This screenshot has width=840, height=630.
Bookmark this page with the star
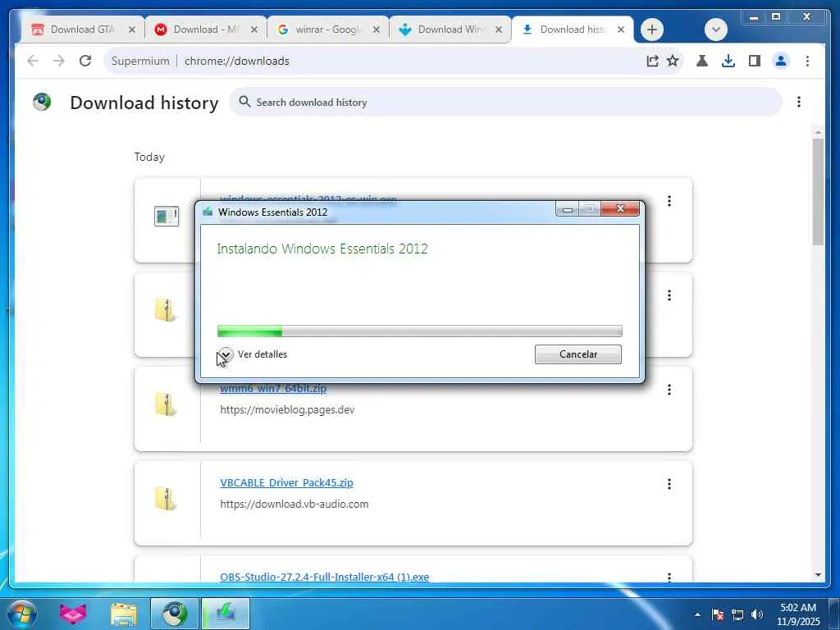pyautogui.click(x=673, y=61)
